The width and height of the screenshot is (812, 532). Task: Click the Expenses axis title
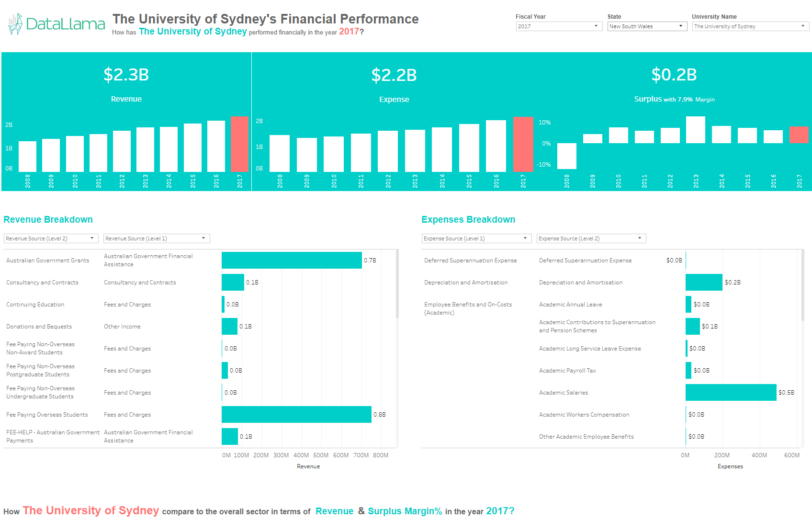(x=730, y=466)
